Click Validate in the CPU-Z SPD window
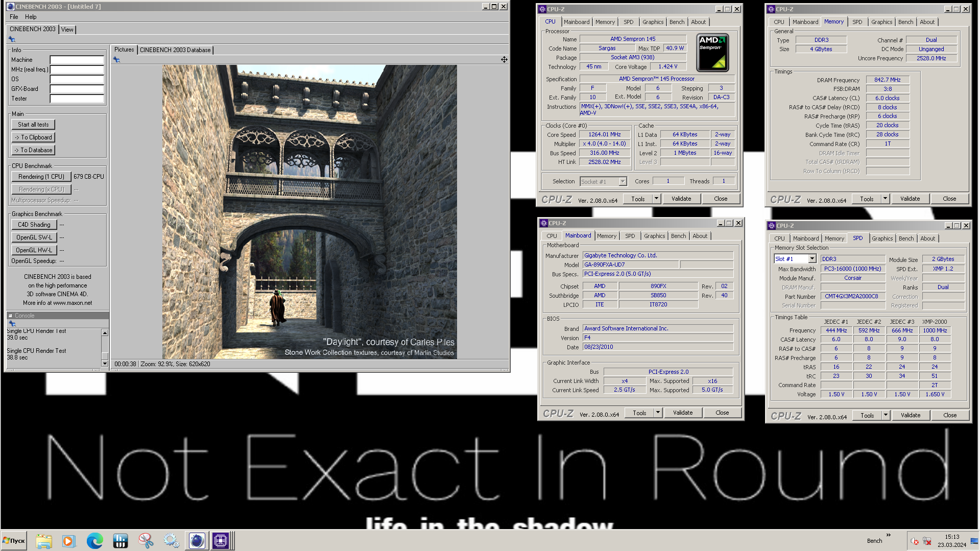Screen dimensions: 980x551 [x=911, y=415]
